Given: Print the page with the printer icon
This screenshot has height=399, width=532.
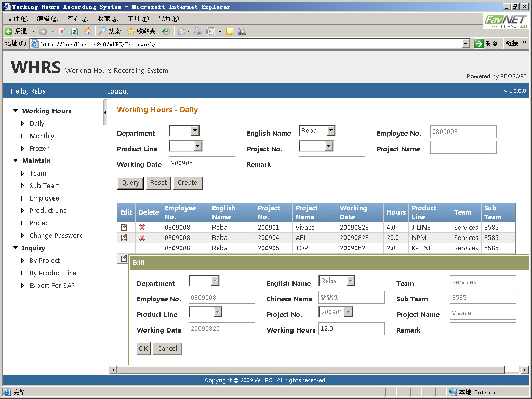Looking at the screenshot, I should coord(198,31).
